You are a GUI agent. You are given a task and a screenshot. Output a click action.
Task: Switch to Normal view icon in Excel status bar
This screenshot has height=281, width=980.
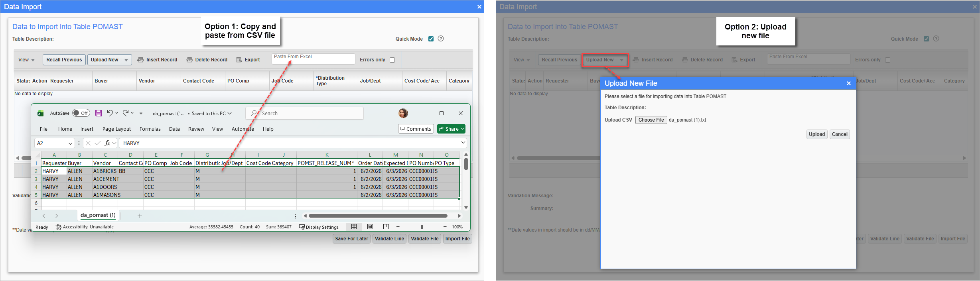(354, 227)
